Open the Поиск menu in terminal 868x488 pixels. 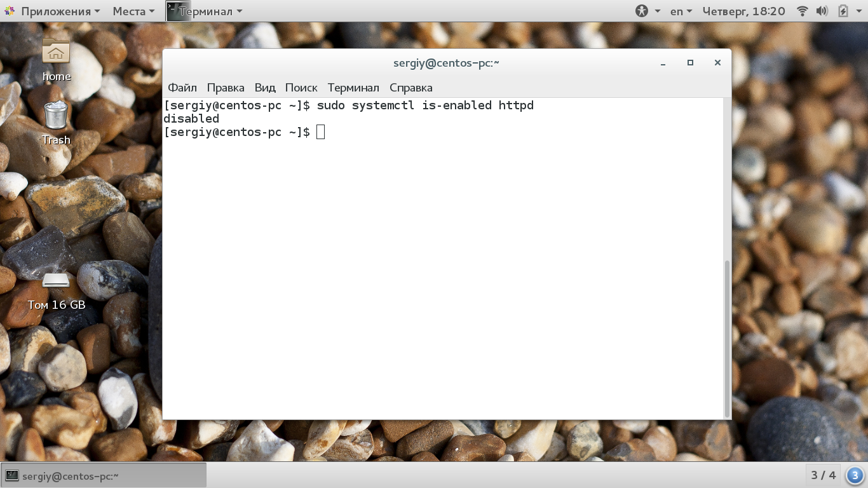301,88
